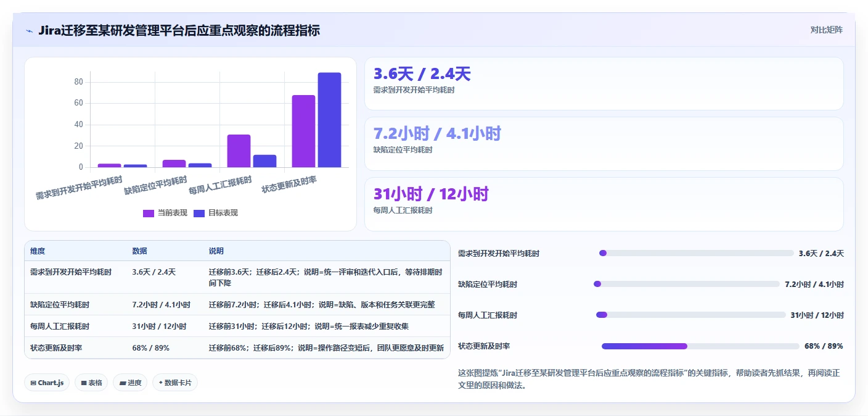Click the 每周人工汇报耗时 progress bar
Viewport: 868px width, 416px height.
pyautogui.click(x=690, y=315)
